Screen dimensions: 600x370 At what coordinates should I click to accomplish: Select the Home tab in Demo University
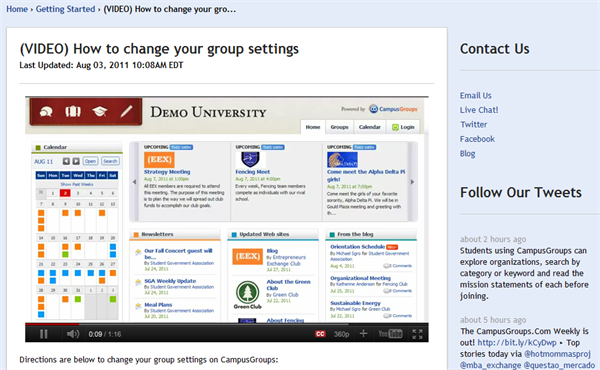313,127
